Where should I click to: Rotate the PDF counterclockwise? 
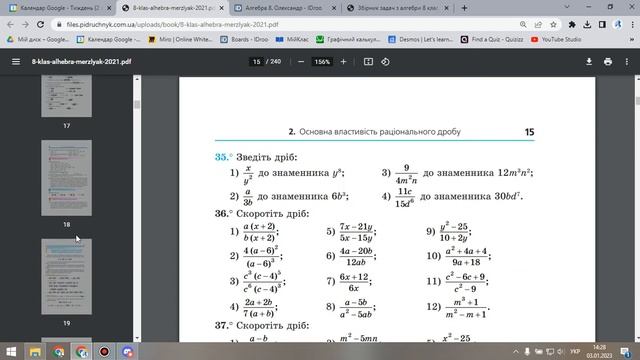click(x=385, y=62)
